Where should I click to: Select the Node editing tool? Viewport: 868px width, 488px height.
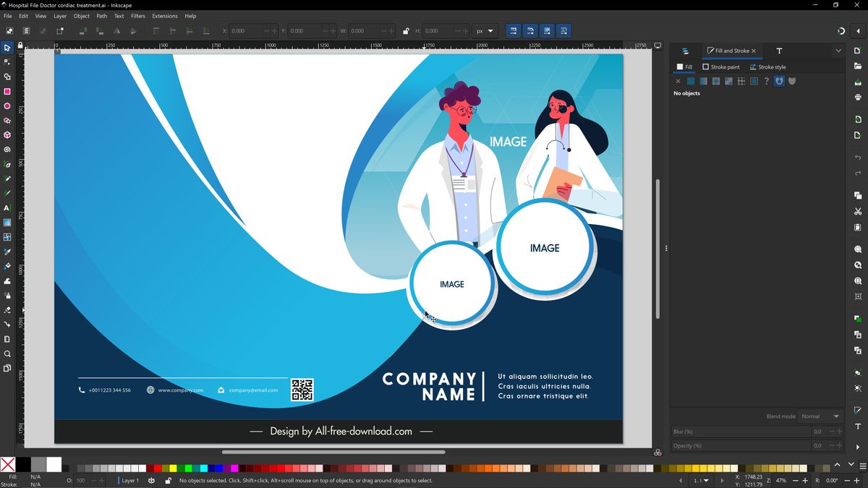tap(9, 62)
